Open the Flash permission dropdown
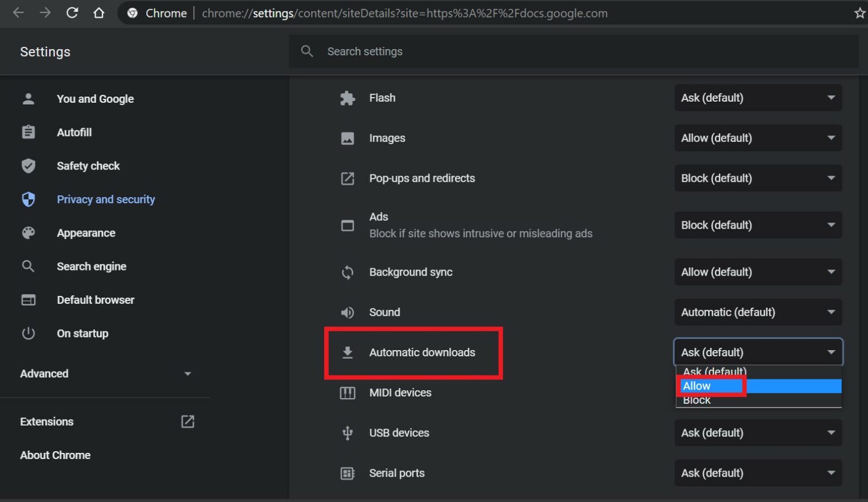The height and width of the screenshot is (502, 868). (x=757, y=98)
